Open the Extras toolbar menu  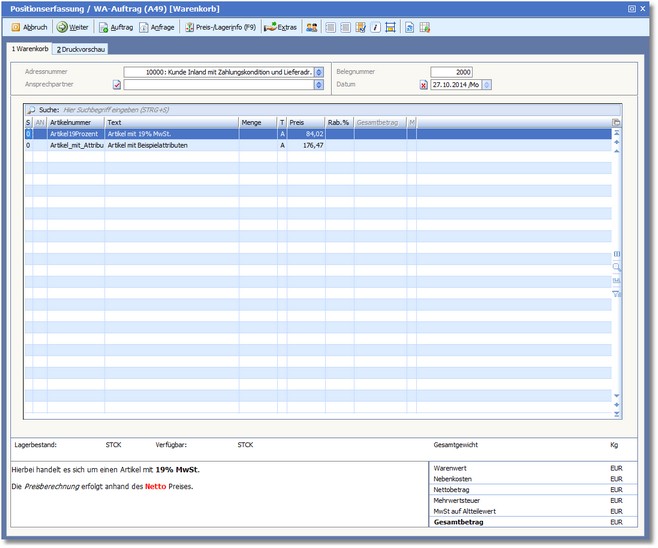281,27
